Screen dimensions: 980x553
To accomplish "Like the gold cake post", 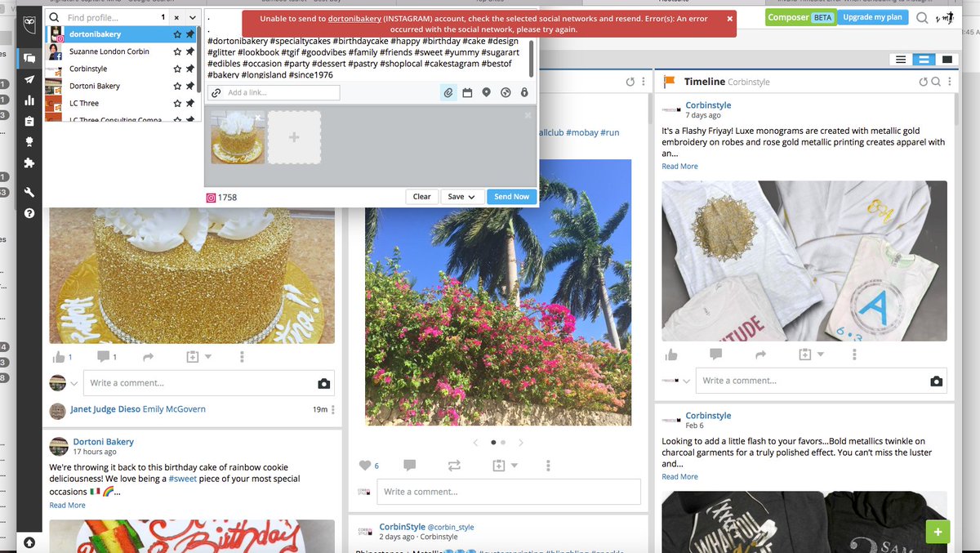I will [x=59, y=357].
